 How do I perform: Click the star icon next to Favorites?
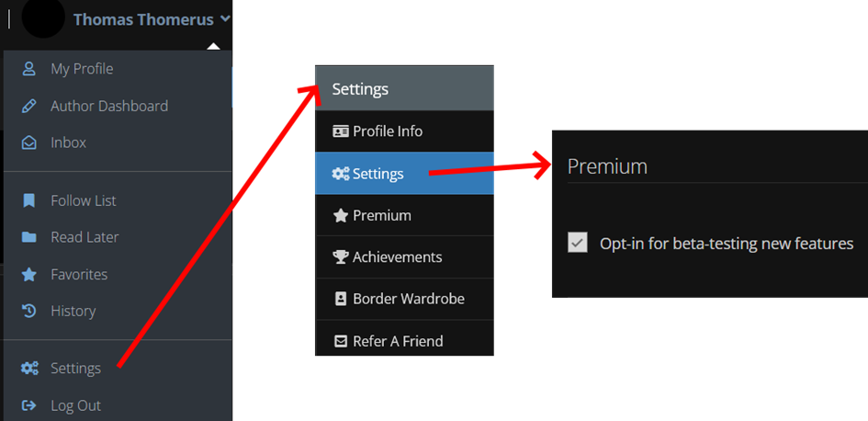click(28, 274)
